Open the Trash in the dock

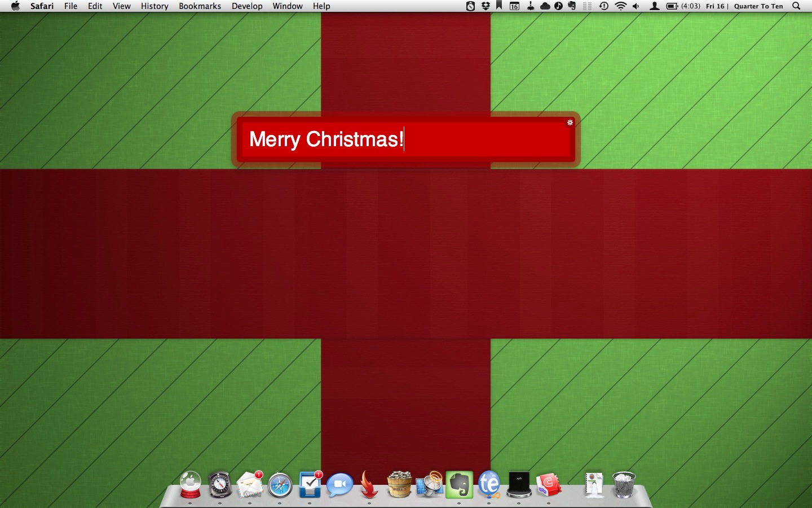coord(624,485)
